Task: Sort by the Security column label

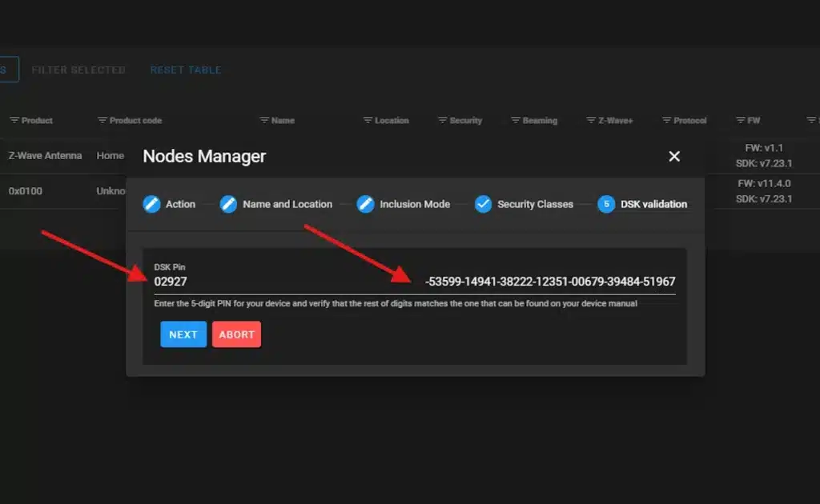Action: tap(465, 121)
